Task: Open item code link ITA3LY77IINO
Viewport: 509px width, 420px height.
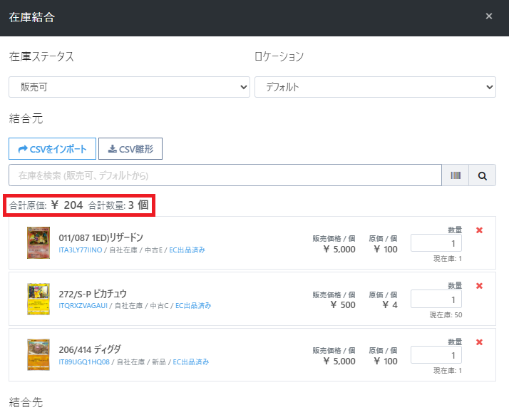Action: [80, 250]
